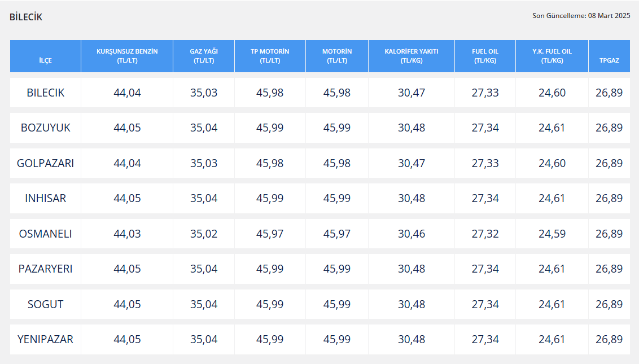Image resolution: width=639 pixels, height=364 pixels.
Task: Select OSMANELI's Y.K. fuel oil price 24,59
Action: coord(552,234)
